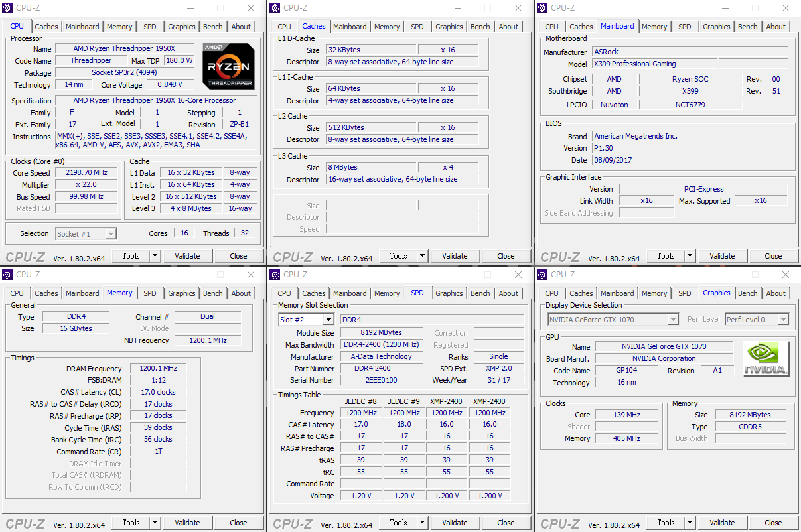Click the GPU Core clock 139 MHz
Screen dimensions: 801x532
click(x=626, y=415)
